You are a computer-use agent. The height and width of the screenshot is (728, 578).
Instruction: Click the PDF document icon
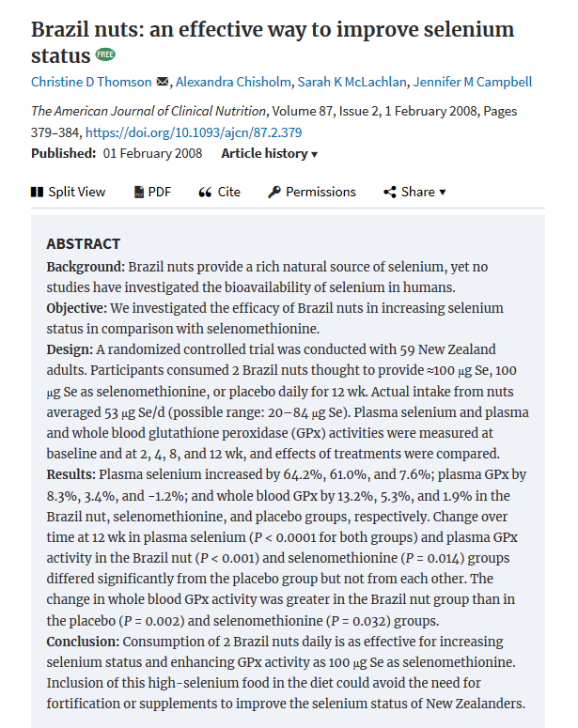[139, 192]
